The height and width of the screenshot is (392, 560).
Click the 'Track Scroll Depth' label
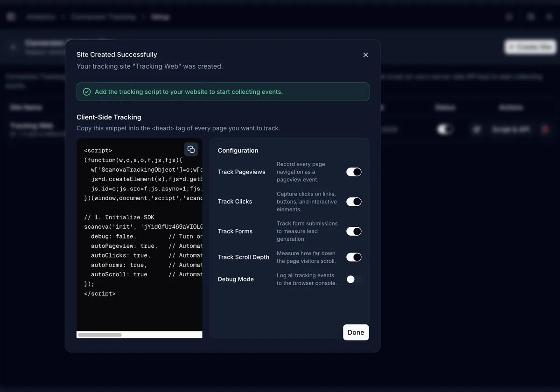244,257
